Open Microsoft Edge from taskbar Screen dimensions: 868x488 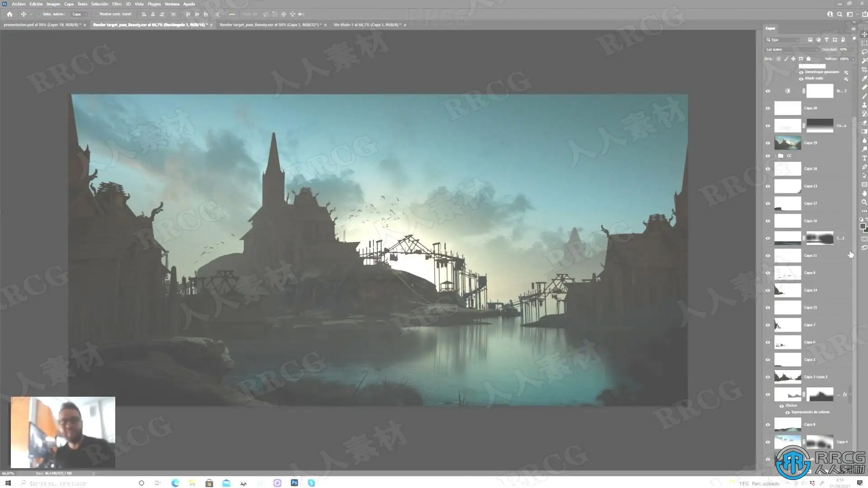click(x=175, y=483)
